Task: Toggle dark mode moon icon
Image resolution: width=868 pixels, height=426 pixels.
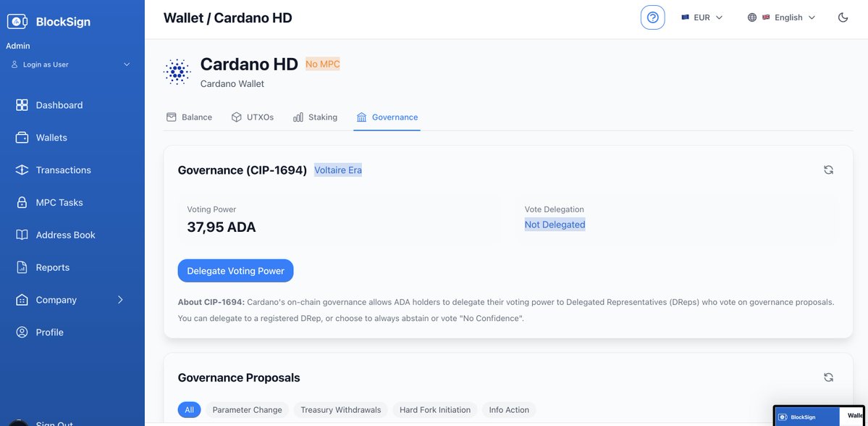Action: point(843,17)
